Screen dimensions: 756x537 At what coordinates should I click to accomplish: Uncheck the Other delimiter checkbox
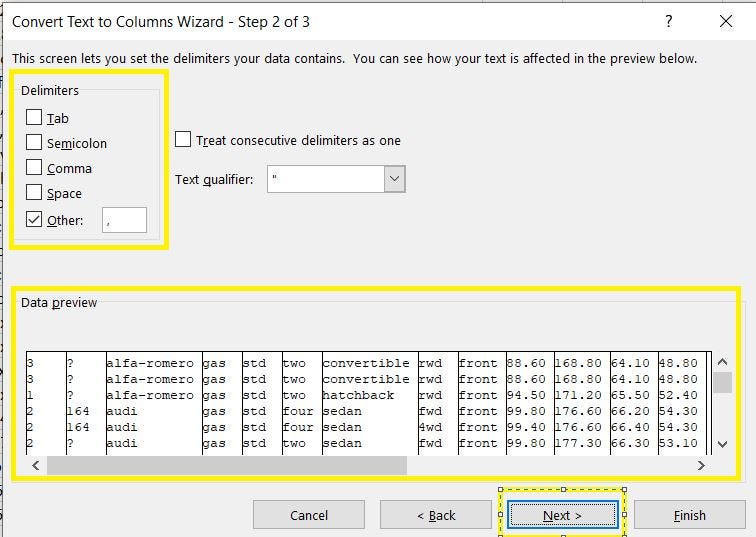(34, 219)
